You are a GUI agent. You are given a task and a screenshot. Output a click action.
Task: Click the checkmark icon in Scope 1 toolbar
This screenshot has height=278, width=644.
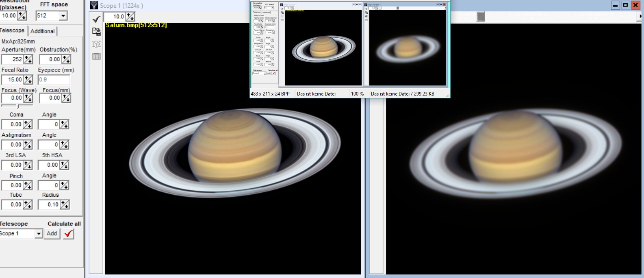pos(96,19)
